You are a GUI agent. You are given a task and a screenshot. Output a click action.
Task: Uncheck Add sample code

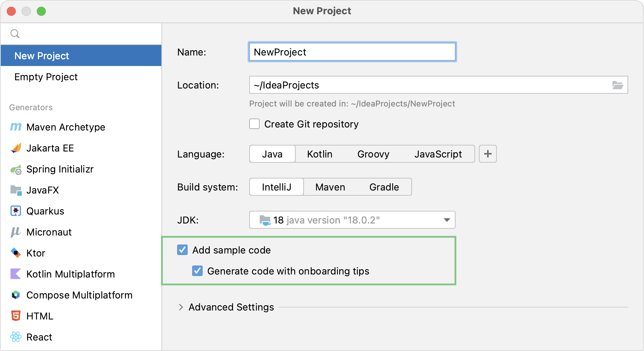pos(182,250)
